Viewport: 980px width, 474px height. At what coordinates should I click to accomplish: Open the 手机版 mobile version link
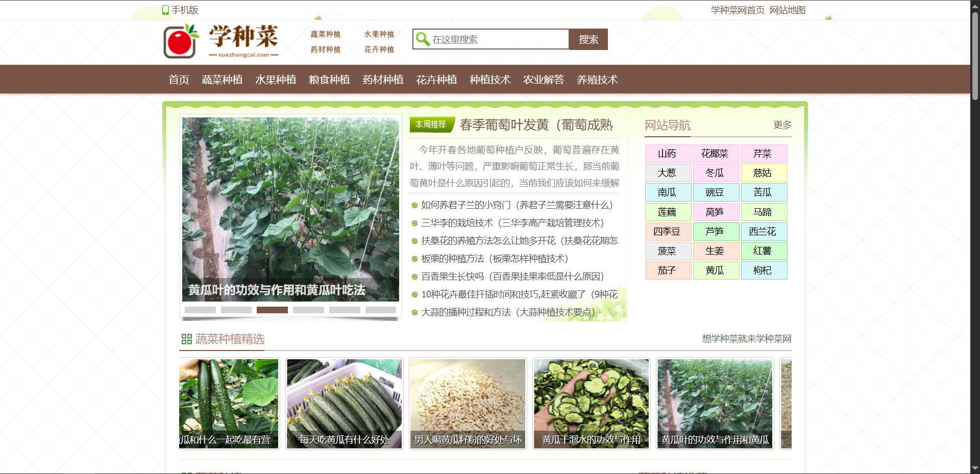185,10
